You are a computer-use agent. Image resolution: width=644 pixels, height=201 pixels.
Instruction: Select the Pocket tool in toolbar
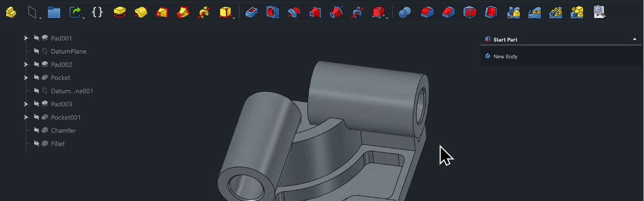[252, 12]
